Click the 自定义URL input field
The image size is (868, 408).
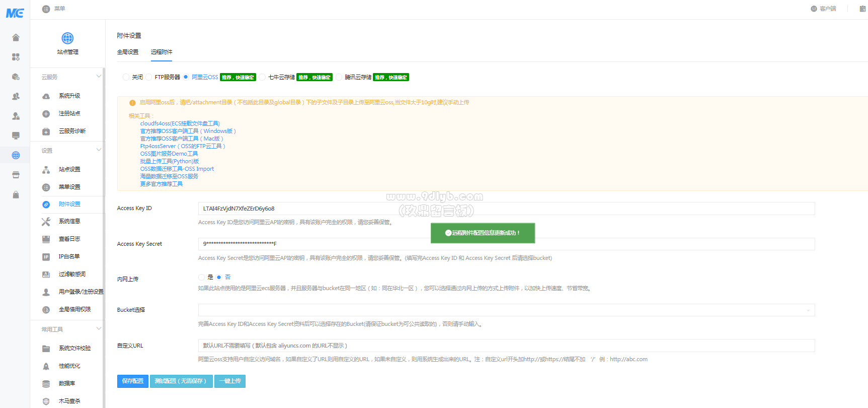tap(506, 346)
